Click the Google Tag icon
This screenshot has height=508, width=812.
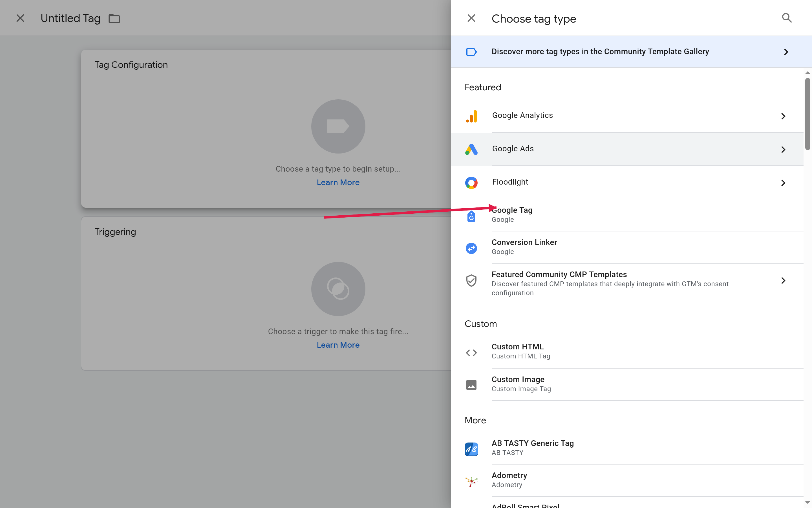[x=471, y=216]
